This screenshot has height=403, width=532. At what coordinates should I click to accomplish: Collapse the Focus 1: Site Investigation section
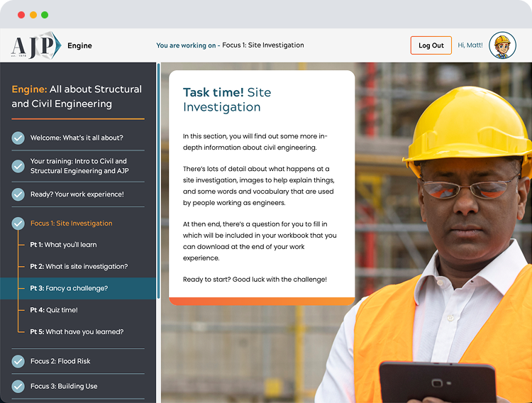pyautogui.click(x=71, y=223)
